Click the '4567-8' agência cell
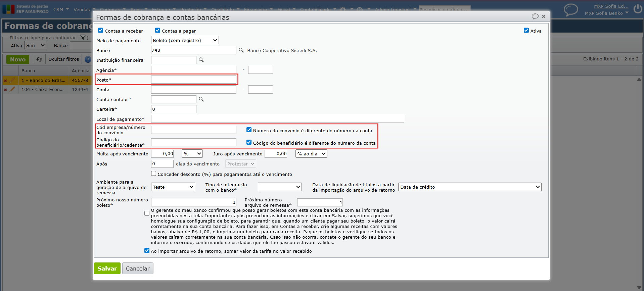Screen dimensions: 644x291 click(x=80, y=81)
